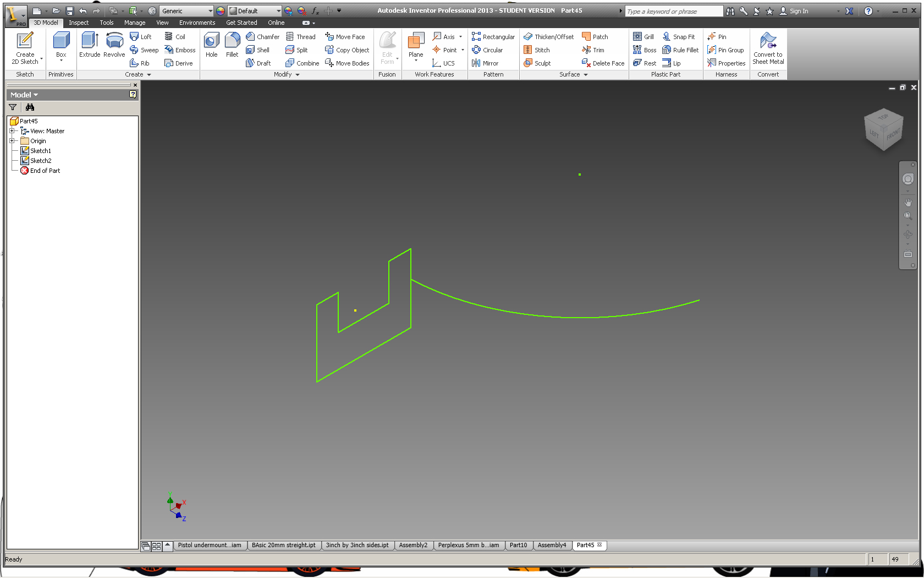The height and width of the screenshot is (578, 924).
Task: Click the Patch surface tool
Action: point(595,36)
